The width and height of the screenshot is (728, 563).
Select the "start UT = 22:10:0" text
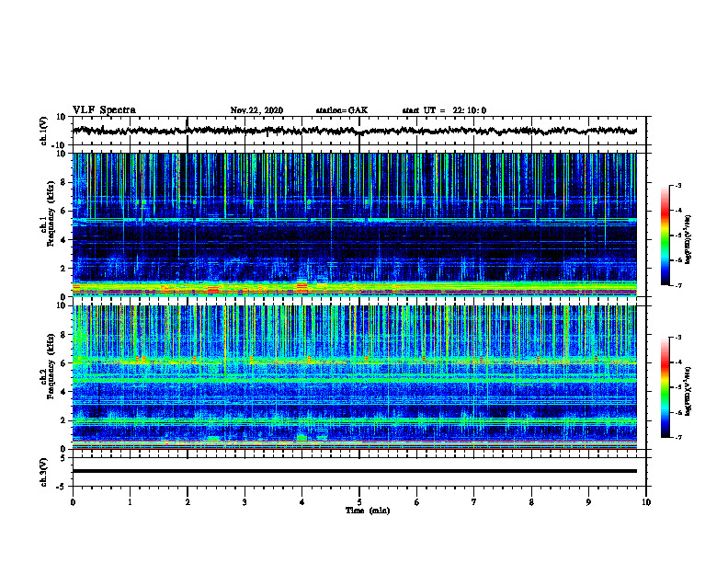[x=444, y=110]
